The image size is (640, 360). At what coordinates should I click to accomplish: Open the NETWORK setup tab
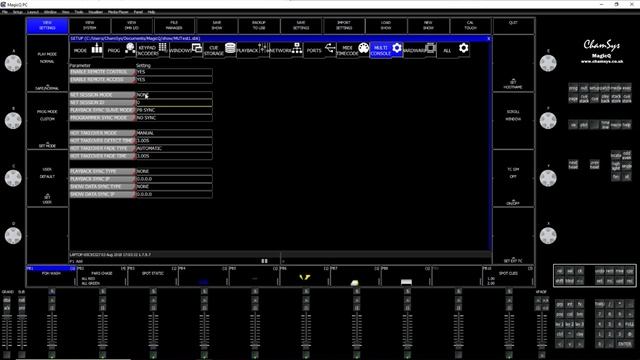pyautogui.click(x=286, y=50)
